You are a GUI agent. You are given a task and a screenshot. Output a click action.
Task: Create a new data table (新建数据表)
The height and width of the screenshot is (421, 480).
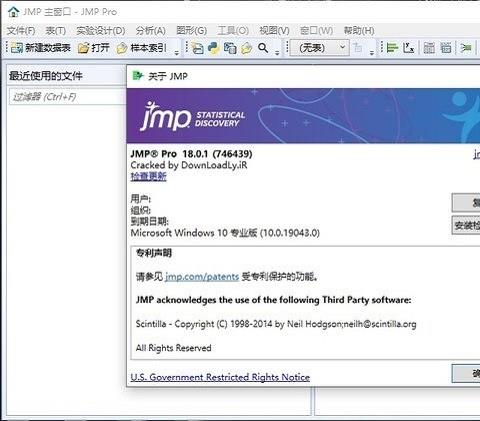[41, 48]
